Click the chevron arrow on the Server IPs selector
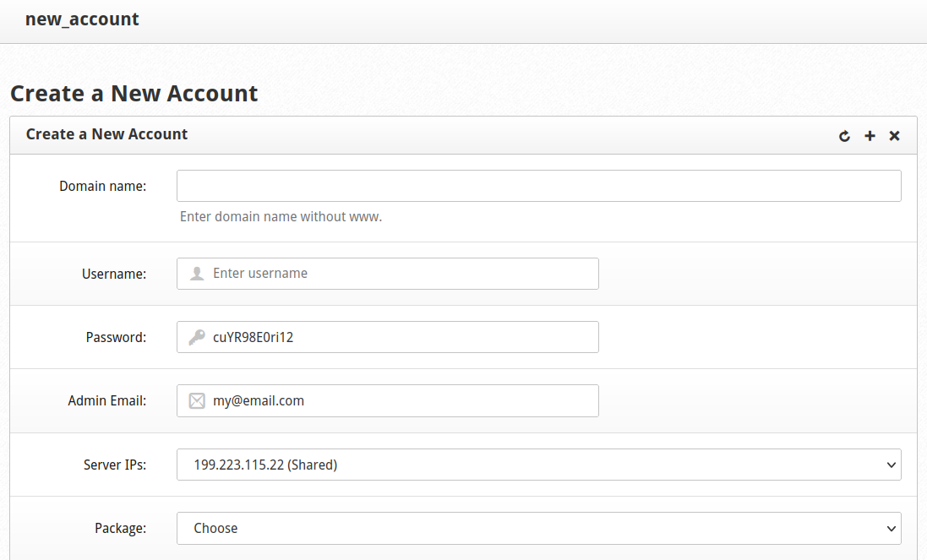The height and width of the screenshot is (560, 927). (x=891, y=464)
